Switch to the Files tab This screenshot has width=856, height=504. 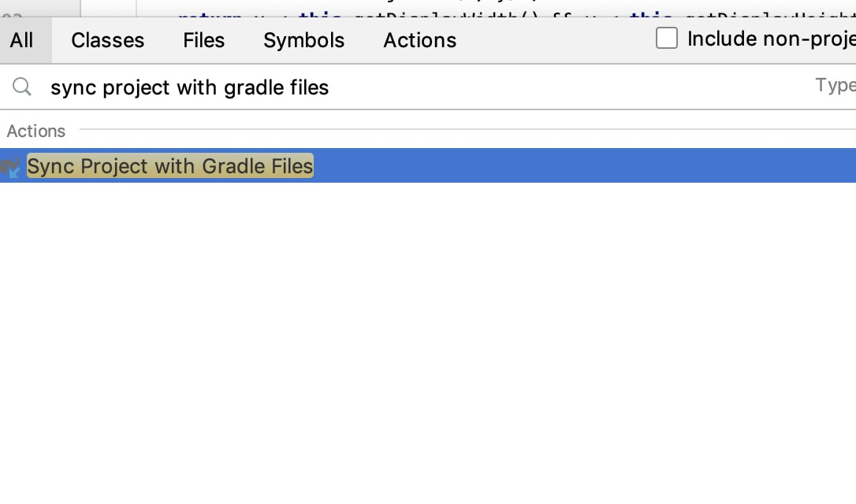coord(203,40)
